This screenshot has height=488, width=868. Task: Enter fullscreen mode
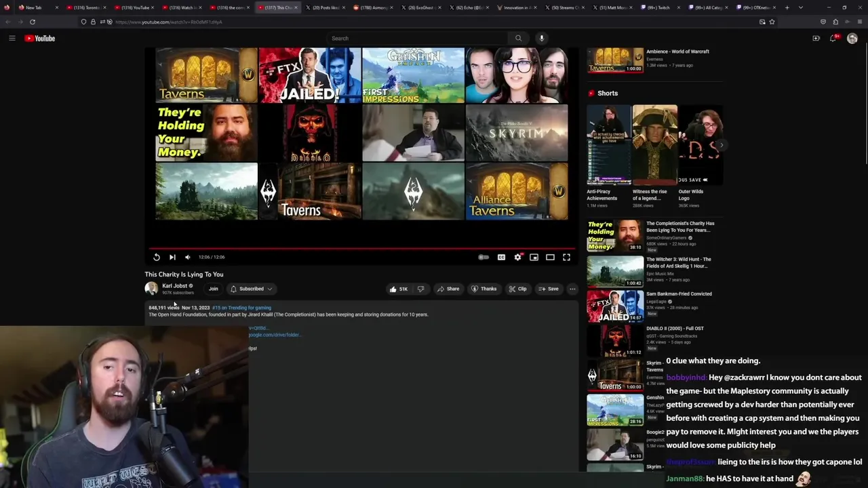click(x=566, y=257)
